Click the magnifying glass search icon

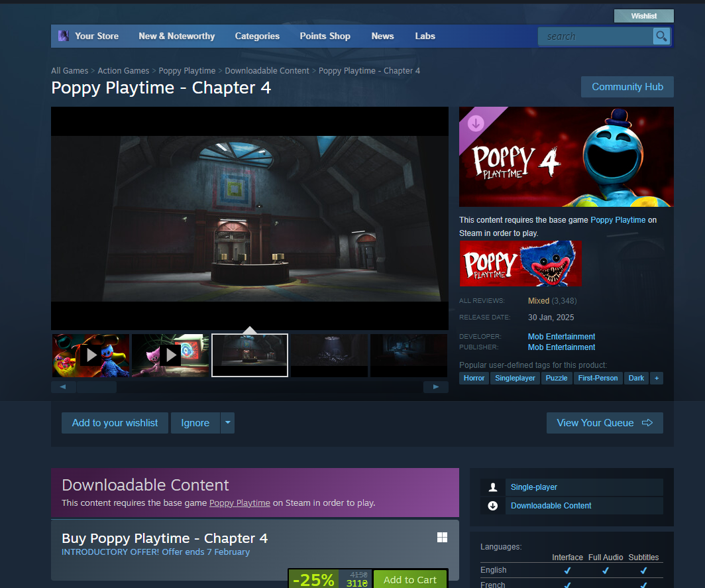tap(661, 36)
